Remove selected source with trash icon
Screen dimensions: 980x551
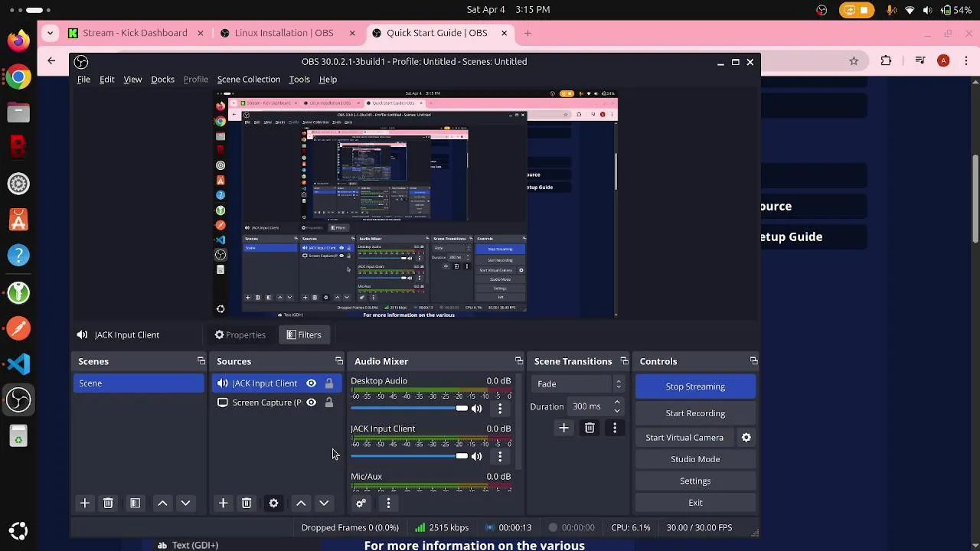(246, 503)
